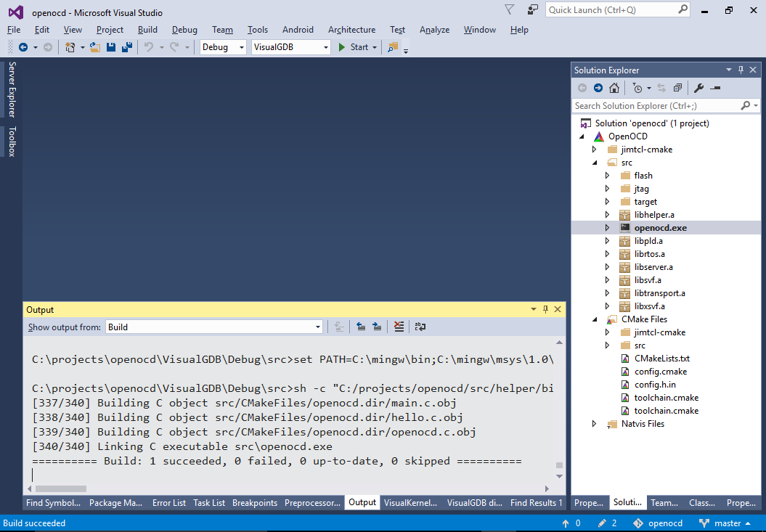Open the Server Explorer side tab
Image resolution: width=766 pixels, height=532 pixels.
pyautogui.click(x=12, y=89)
